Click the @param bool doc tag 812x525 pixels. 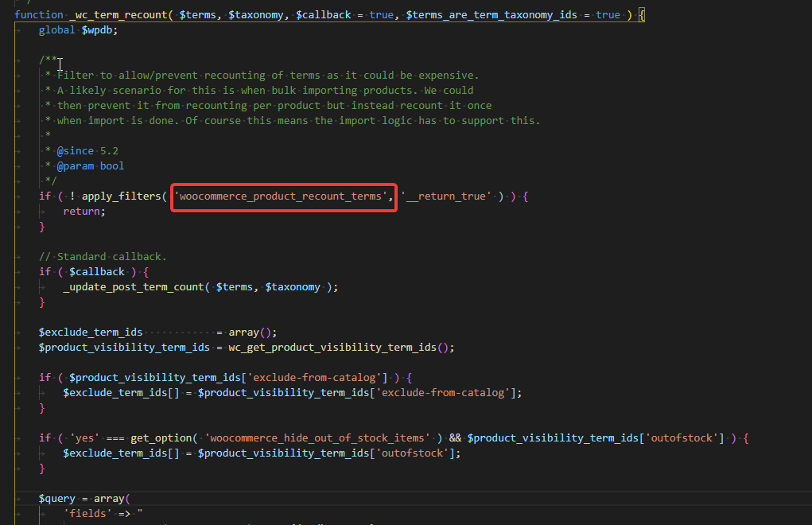91,165
